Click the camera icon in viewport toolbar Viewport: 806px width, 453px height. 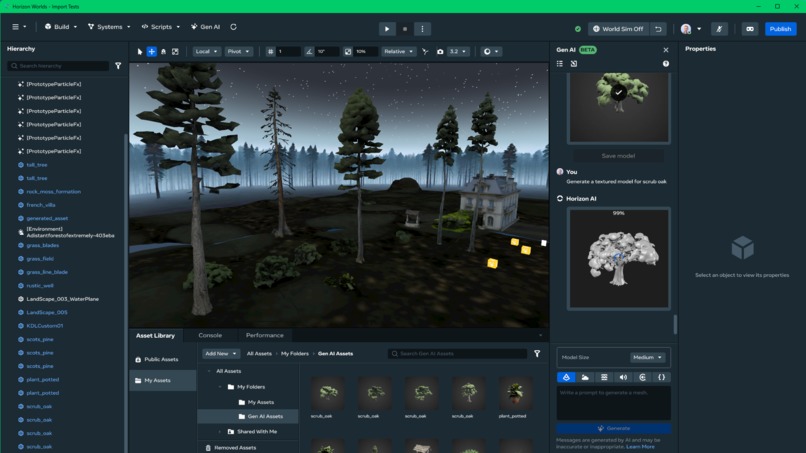(440, 51)
